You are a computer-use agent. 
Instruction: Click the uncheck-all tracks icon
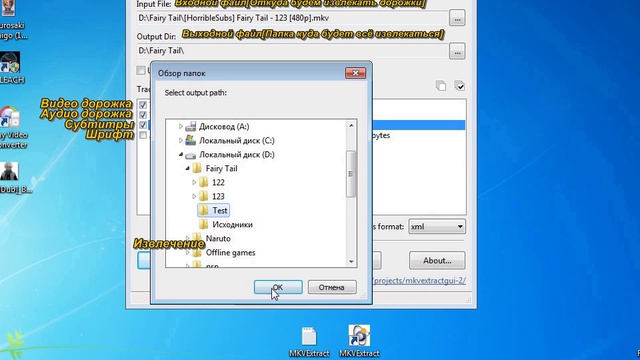point(441,86)
